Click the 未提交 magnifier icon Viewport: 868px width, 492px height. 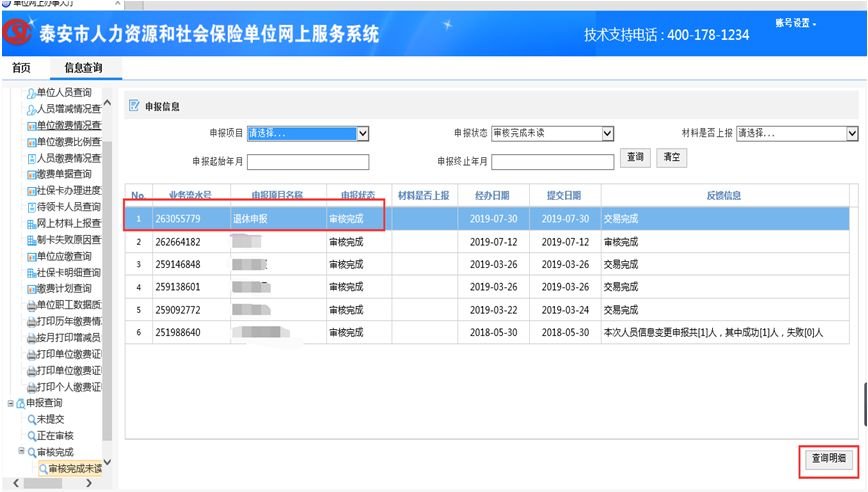click(31, 419)
